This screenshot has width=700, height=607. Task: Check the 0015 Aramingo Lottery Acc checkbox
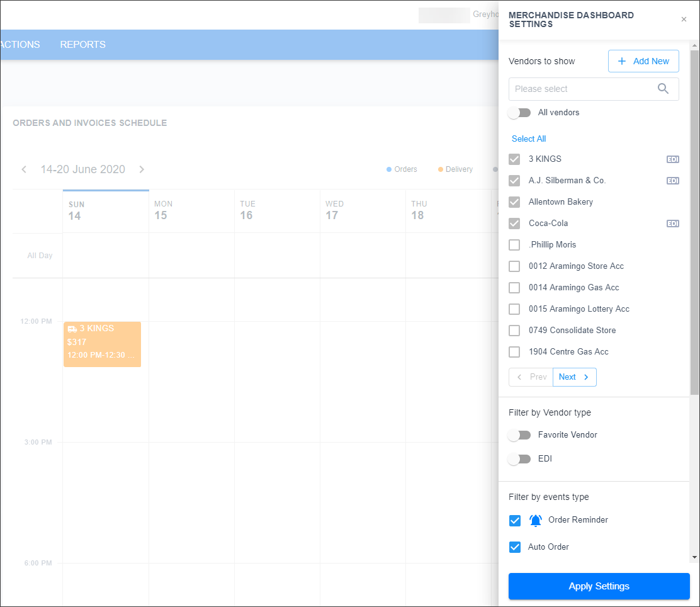pos(514,309)
